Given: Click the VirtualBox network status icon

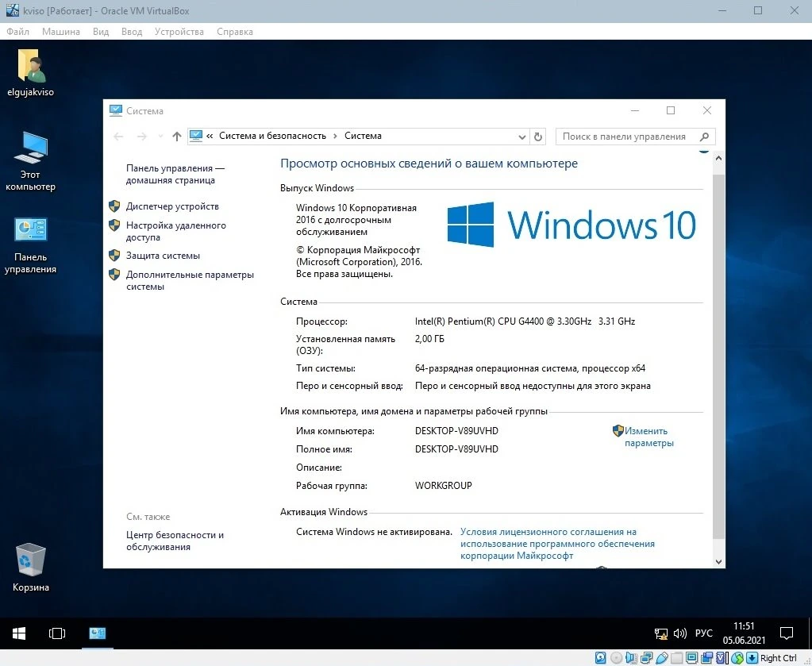Looking at the screenshot, I should [646, 658].
